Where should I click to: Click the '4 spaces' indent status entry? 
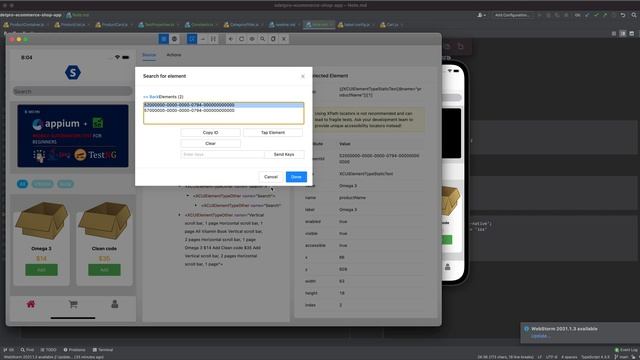[569, 357]
